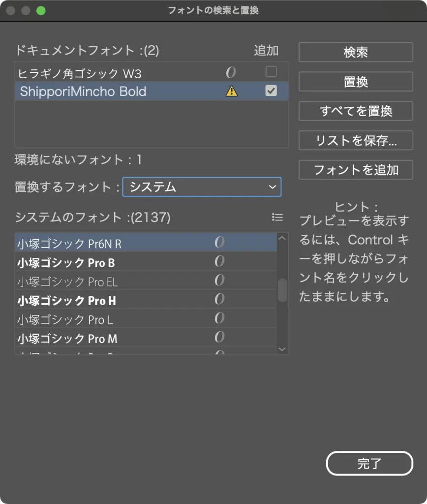Click the OpenType icon for 小塚ゴシック Pr6N R

219,242
